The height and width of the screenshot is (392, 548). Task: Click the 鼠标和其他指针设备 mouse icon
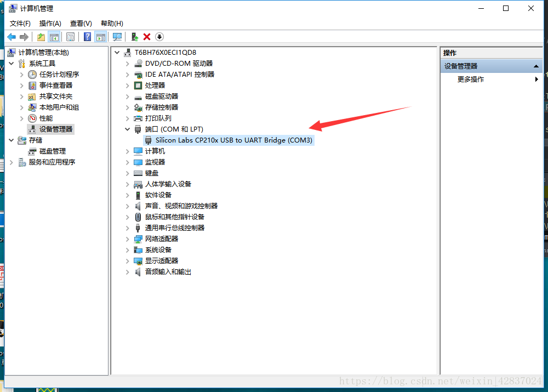[139, 217]
